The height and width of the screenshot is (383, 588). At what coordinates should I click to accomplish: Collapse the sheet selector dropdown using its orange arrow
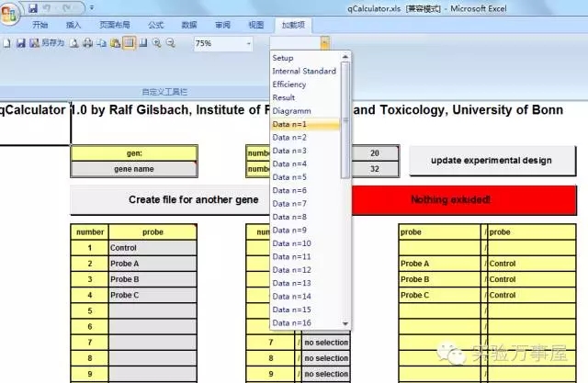point(324,43)
